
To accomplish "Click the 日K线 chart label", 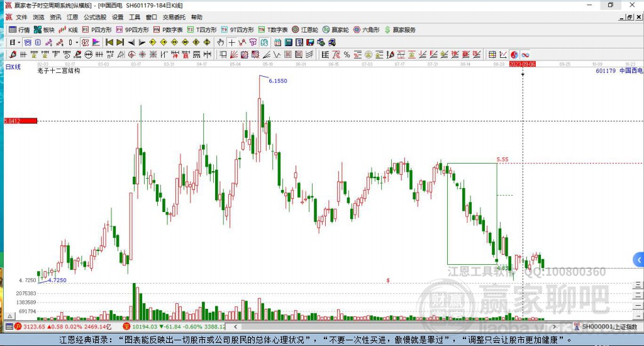I will [x=13, y=67].
